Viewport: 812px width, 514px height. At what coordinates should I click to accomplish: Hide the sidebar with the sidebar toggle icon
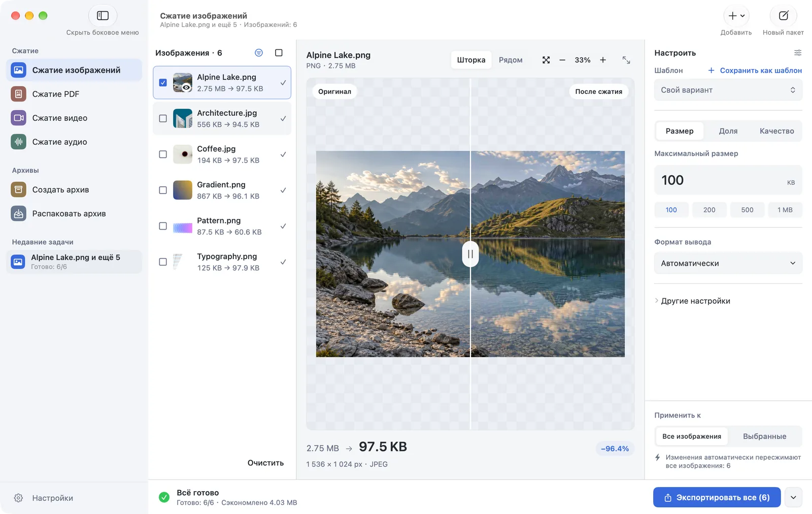tap(103, 16)
